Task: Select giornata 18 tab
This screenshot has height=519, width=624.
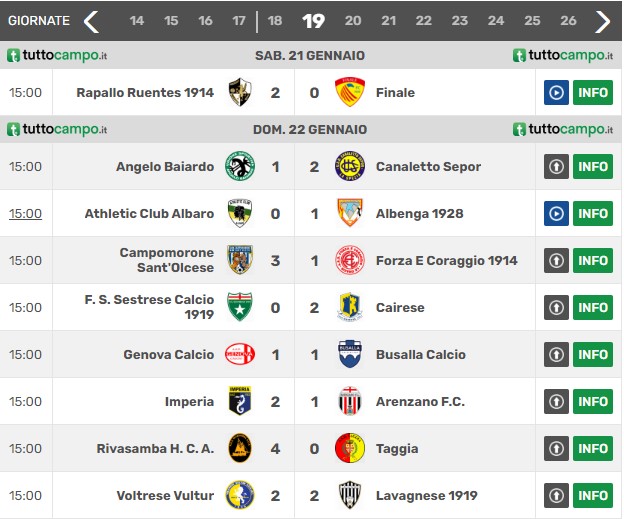Action: pos(275,21)
